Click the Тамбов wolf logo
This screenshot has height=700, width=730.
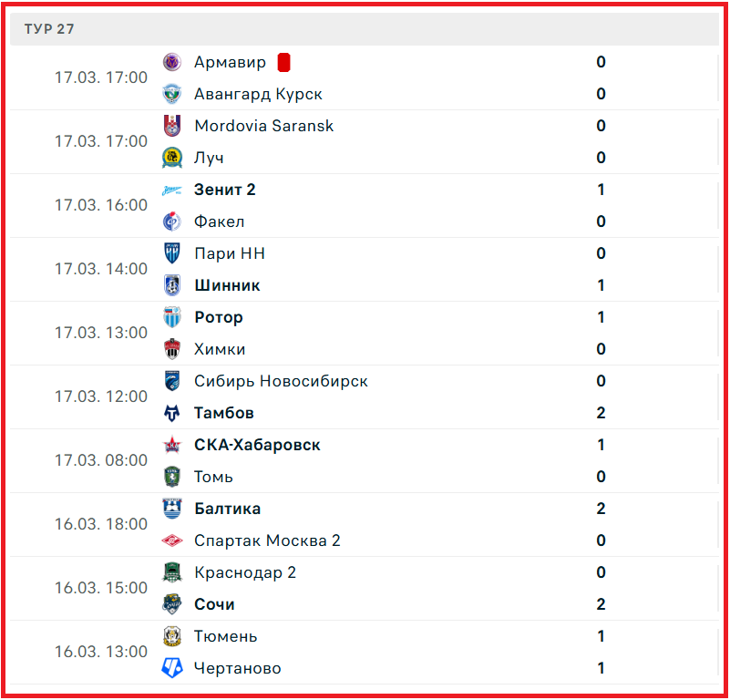pos(172,413)
